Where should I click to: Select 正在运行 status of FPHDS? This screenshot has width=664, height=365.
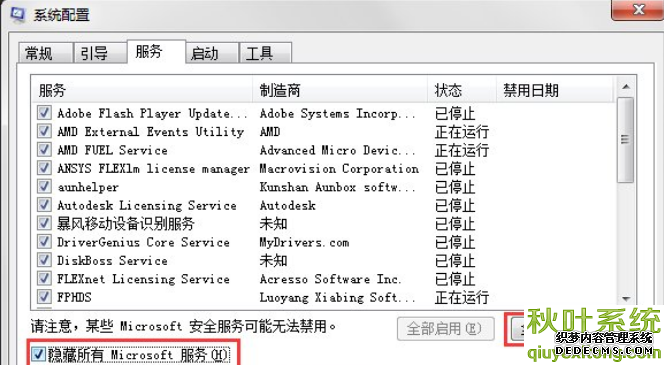pos(462,297)
